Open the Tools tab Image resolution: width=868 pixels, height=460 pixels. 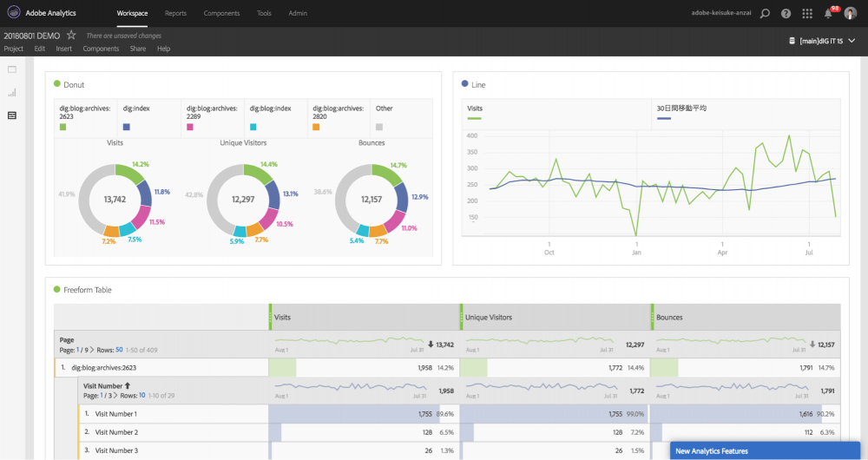(x=264, y=13)
